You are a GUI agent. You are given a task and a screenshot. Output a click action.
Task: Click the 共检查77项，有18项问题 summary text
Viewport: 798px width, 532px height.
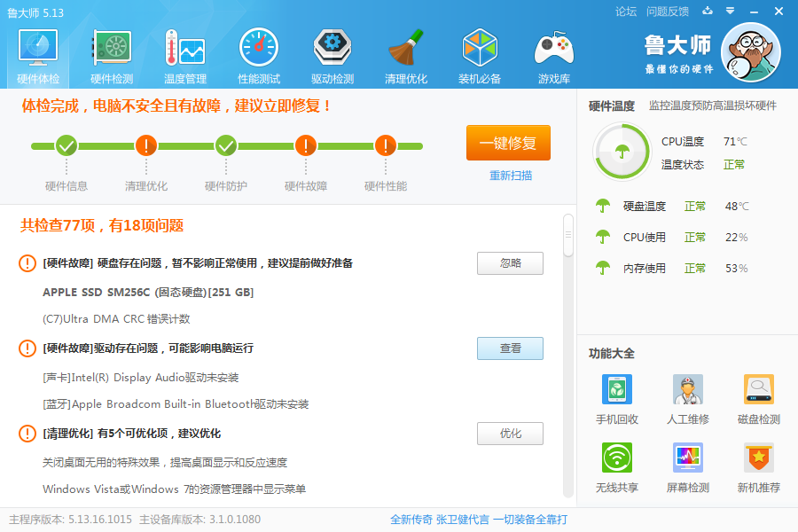102,225
